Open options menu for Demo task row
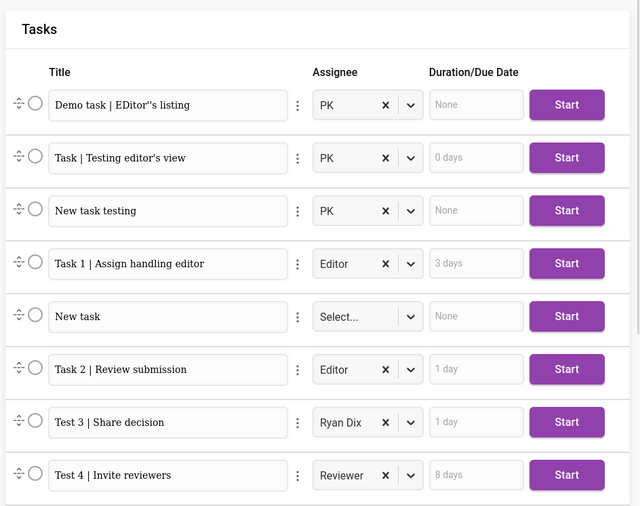 (297, 105)
